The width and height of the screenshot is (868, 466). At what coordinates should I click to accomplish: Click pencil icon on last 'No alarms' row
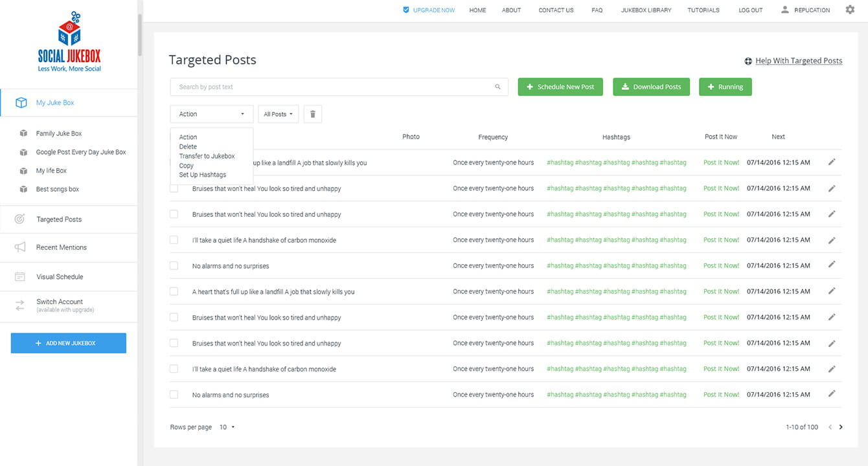[832, 394]
